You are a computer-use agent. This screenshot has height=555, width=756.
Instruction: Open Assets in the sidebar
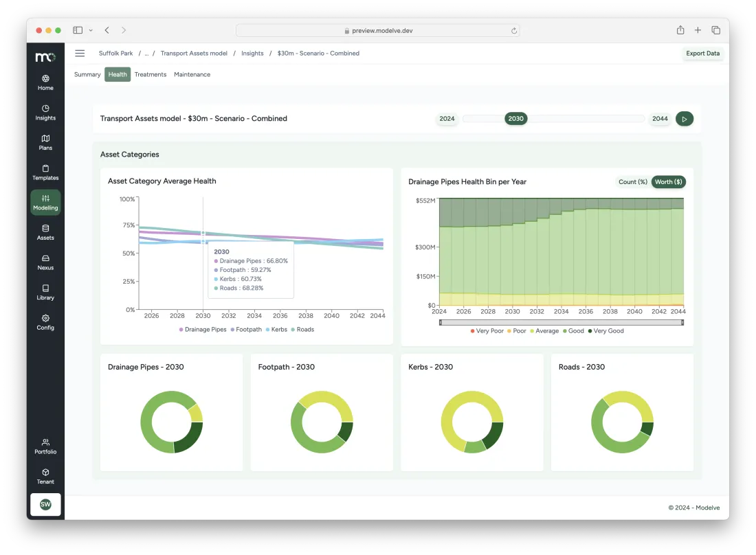coord(45,232)
